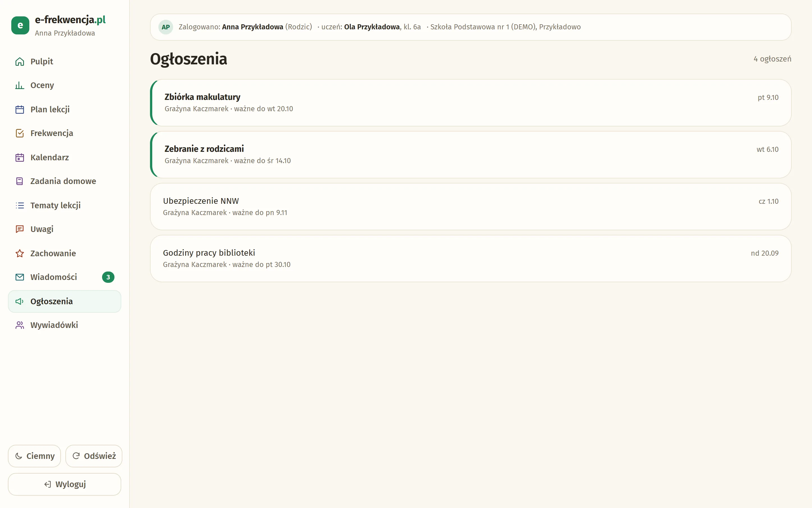Open the Zebranie z rodzicami announcement

point(470,155)
